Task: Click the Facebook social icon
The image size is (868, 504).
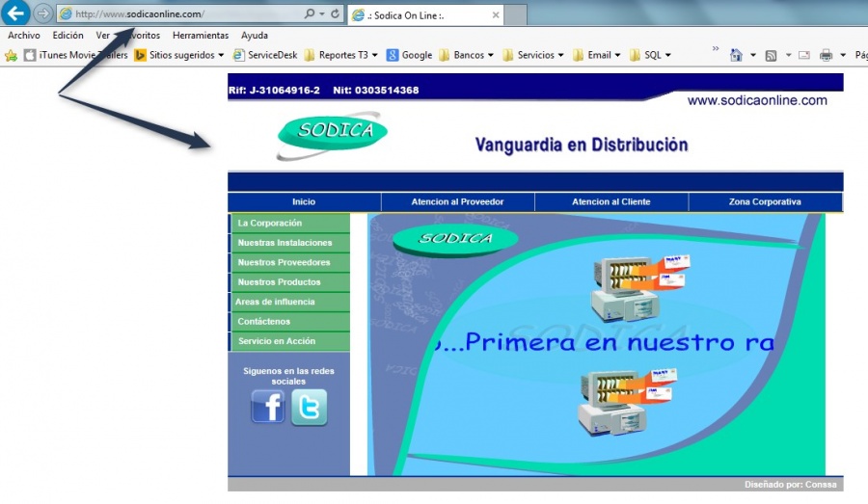Action: (x=268, y=407)
